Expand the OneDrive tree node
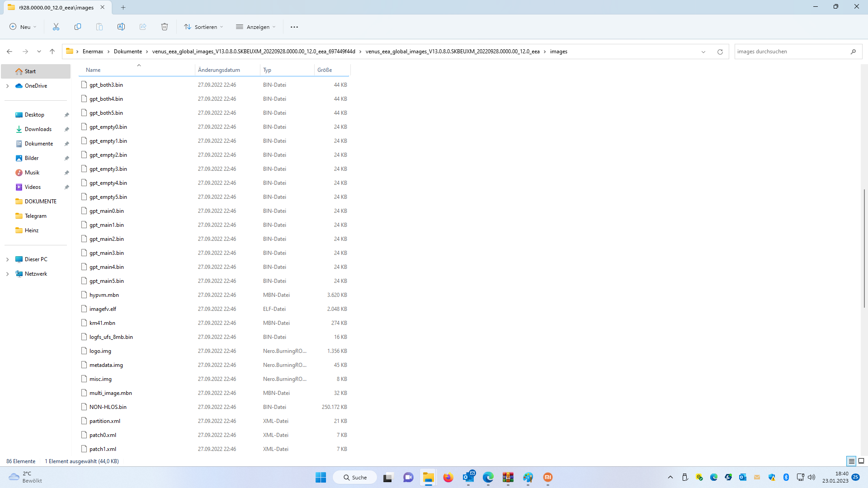 tap(7, 86)
